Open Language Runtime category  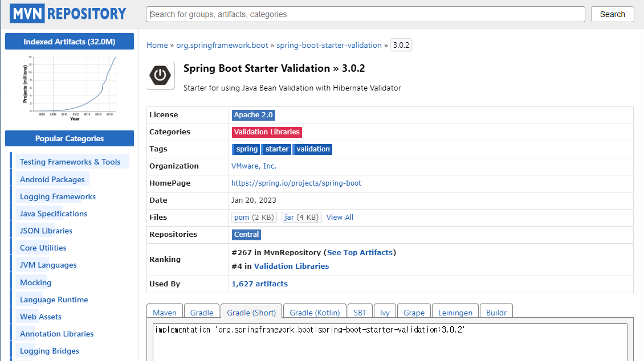coord(54,300)
